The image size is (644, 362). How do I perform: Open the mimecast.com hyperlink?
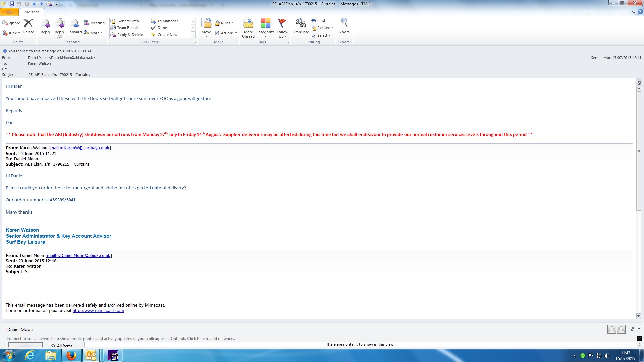[98, 311]
